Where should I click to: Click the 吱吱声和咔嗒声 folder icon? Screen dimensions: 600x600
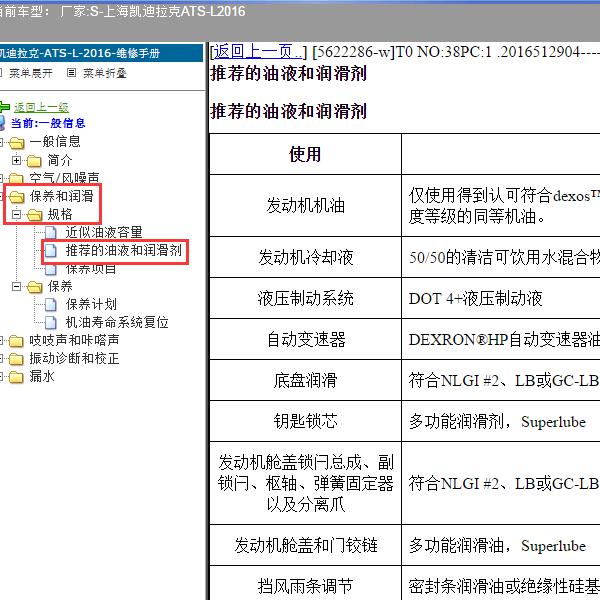16,341
